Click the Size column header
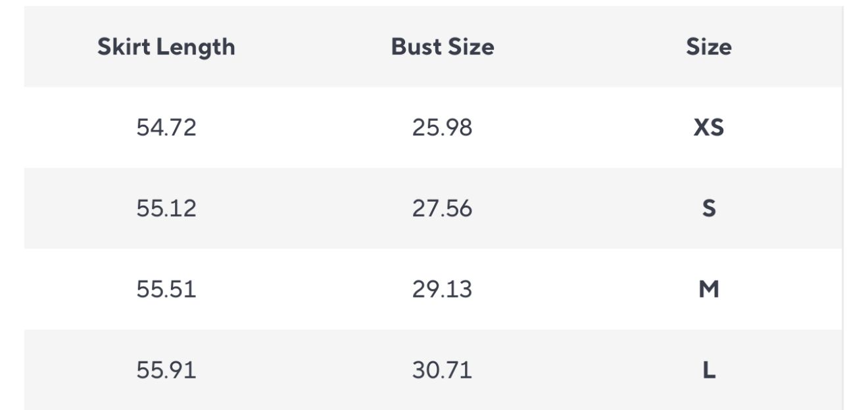Viewport: 868px width, 410px height. click(x=709, y=47)
